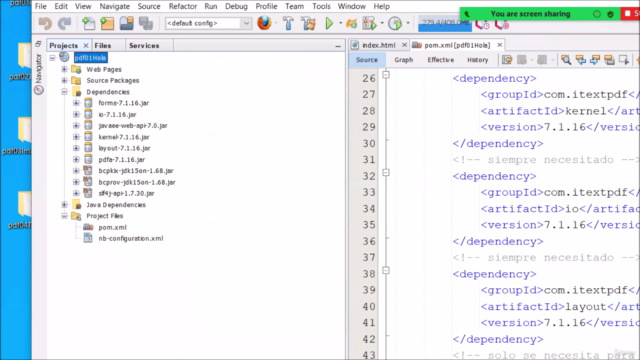
Task: Switch to the Services tab
Action: 144,45
